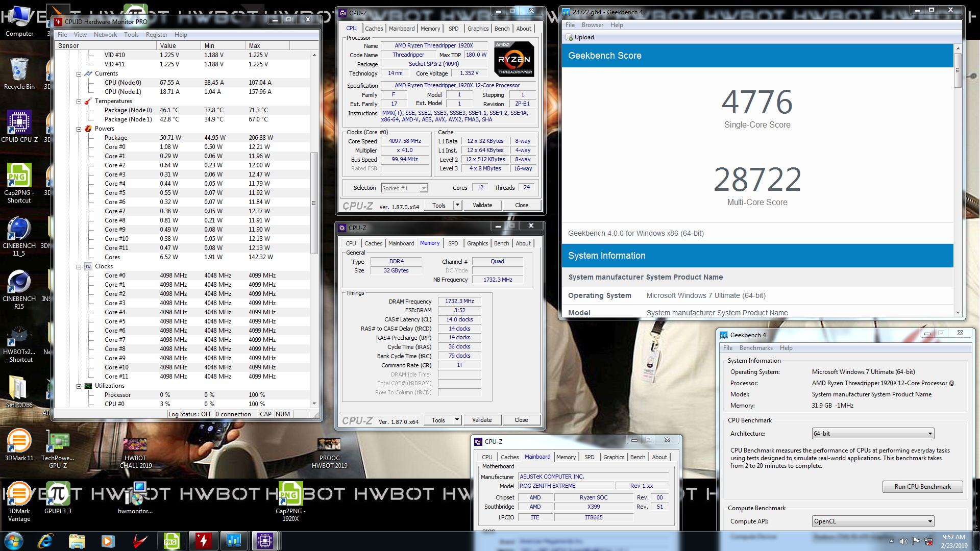Viewport: 980px width, 551px height.
Task: Switch to Caches tab in top CPU-Z window
Action: pyautogui.click(x=374, y=29)
